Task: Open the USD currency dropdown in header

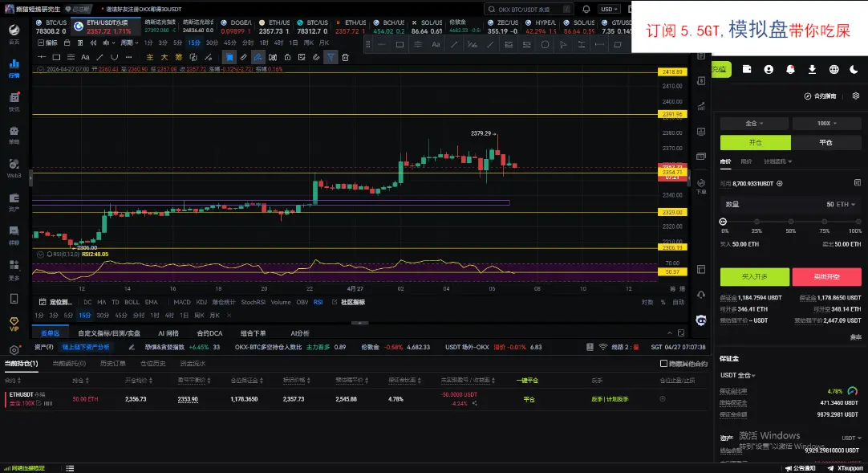Action: coord(609,9)
